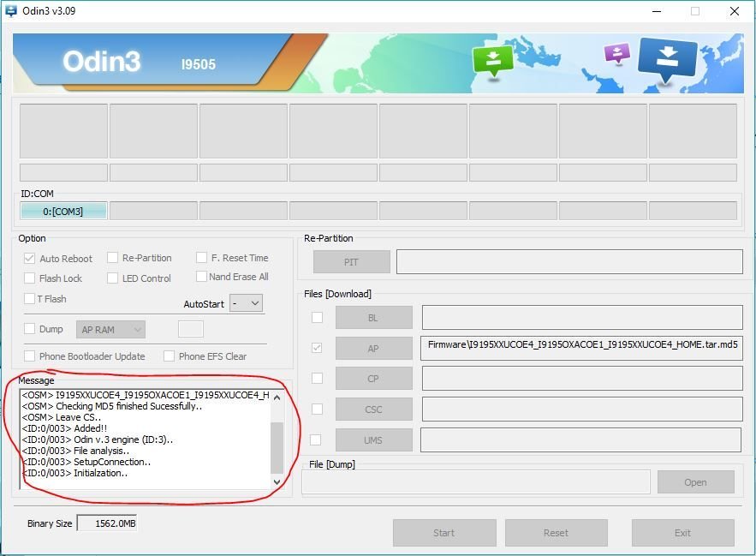Click the Message log scroll up arrow
756x556 pixels.
[277, 398]
